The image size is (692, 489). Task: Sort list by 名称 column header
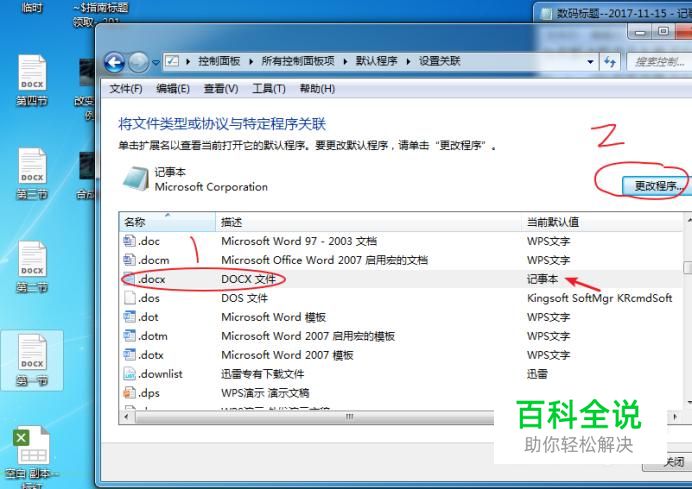167,222
